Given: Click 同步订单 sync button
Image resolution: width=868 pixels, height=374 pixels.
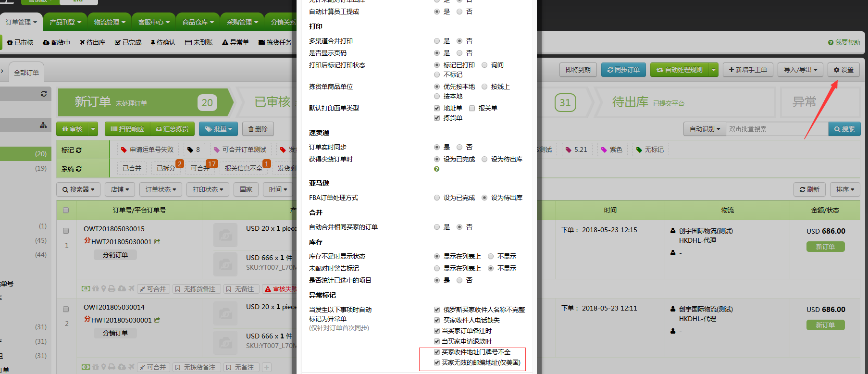Looking at the screenshot, I should coord(623,70).
